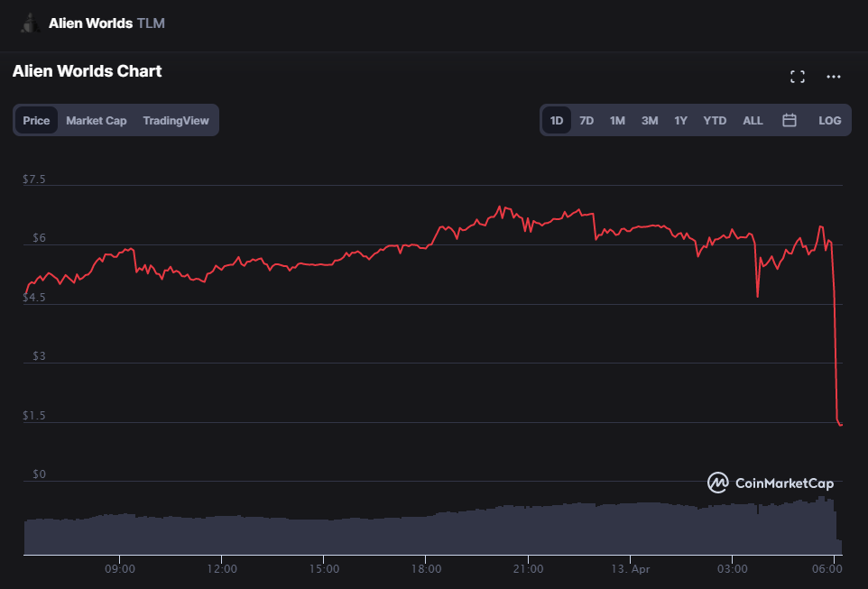The image size is (868, 589).
Task: Select the ALL time range
Action: [x=753, y=120]
